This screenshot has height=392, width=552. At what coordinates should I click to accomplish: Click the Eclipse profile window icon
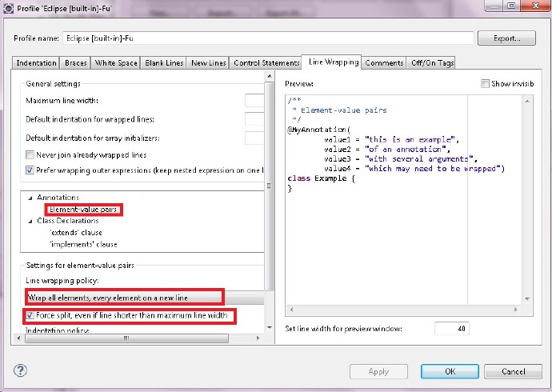tap(8, 8)
